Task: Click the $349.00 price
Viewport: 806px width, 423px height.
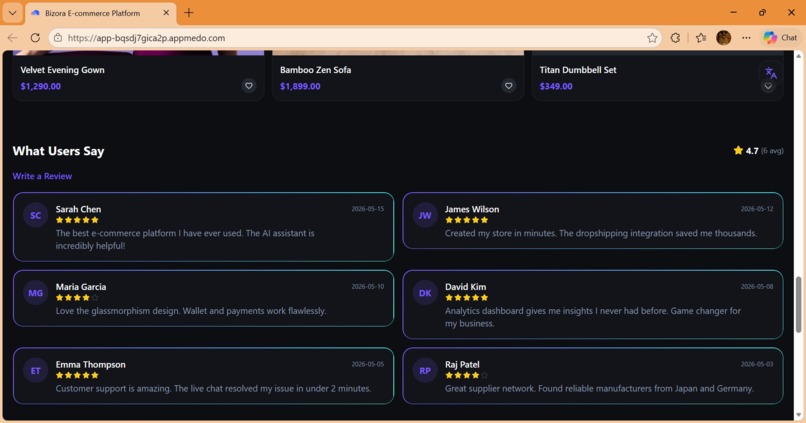Action: coord(556,86)
